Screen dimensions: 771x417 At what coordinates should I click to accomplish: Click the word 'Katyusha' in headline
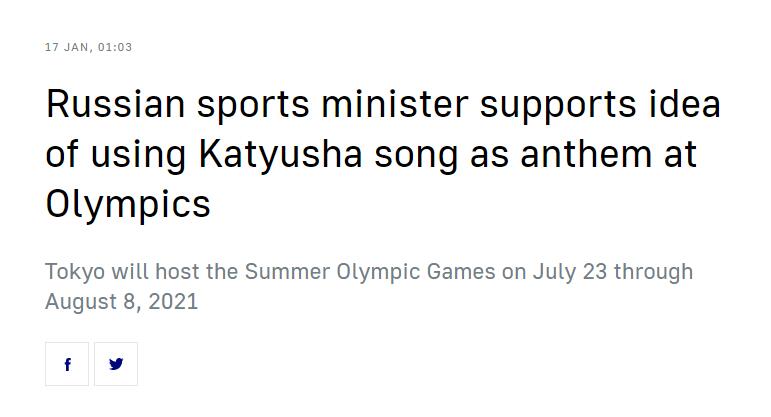tap(280, 154)
